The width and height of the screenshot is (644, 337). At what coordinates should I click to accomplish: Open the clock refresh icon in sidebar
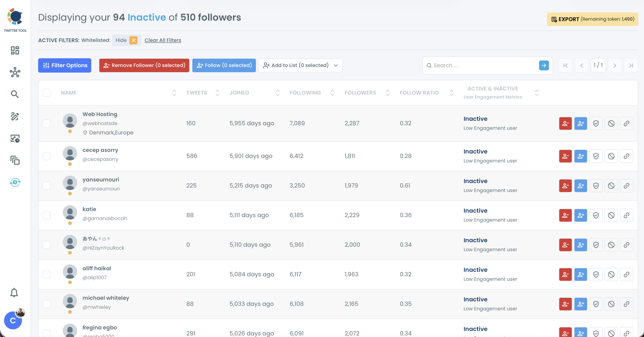[15, 182]
